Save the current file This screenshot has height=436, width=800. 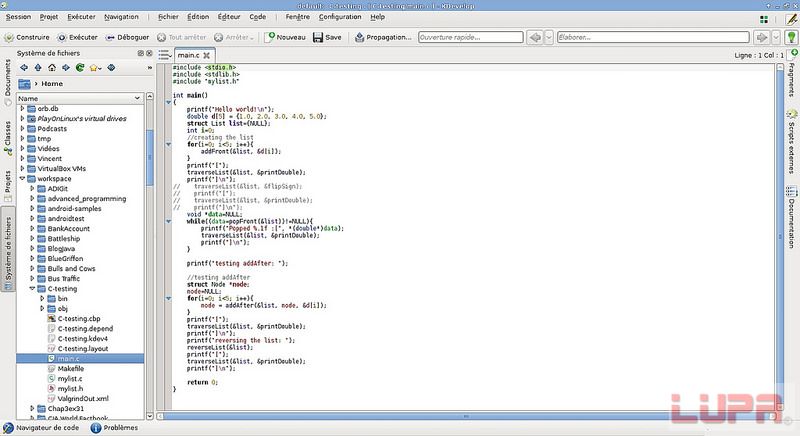[327, 37]
